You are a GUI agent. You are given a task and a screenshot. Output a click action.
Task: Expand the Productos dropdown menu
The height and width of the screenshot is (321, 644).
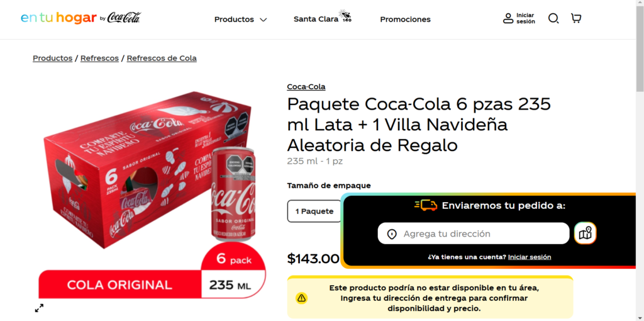tap(240, 20)
